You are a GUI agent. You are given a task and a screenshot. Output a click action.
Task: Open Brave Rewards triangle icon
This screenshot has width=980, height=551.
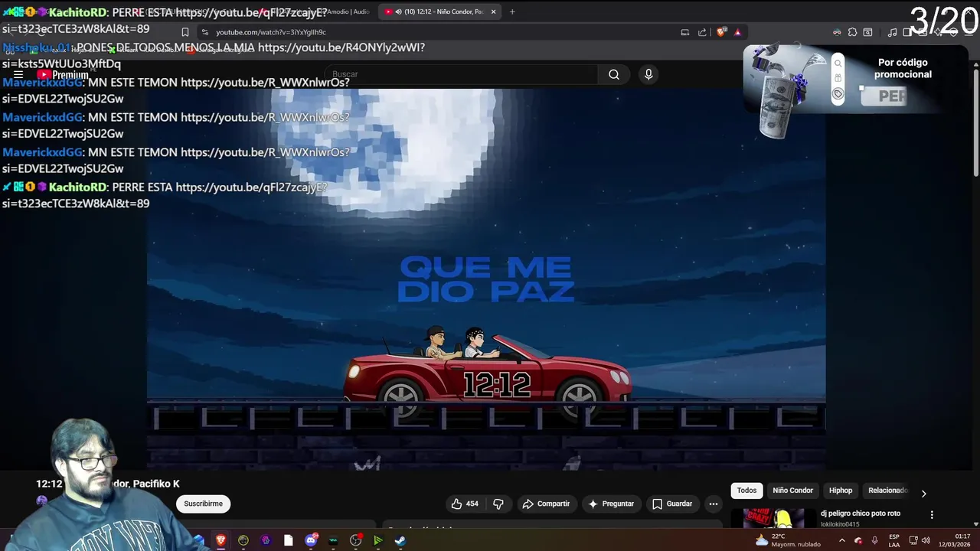[737, 32]
